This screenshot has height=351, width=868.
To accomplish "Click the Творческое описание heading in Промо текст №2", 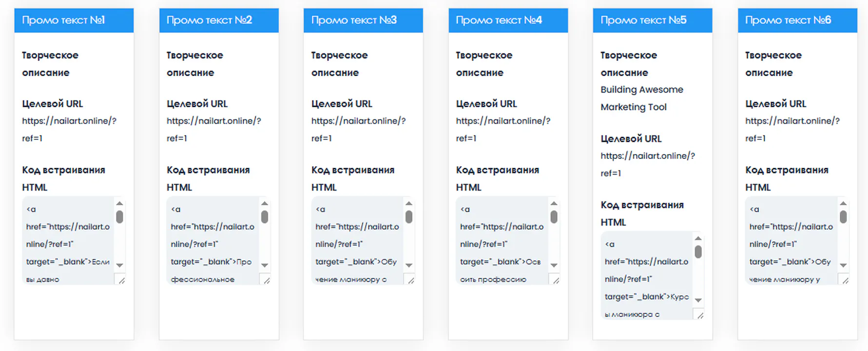I will [194, 63].
